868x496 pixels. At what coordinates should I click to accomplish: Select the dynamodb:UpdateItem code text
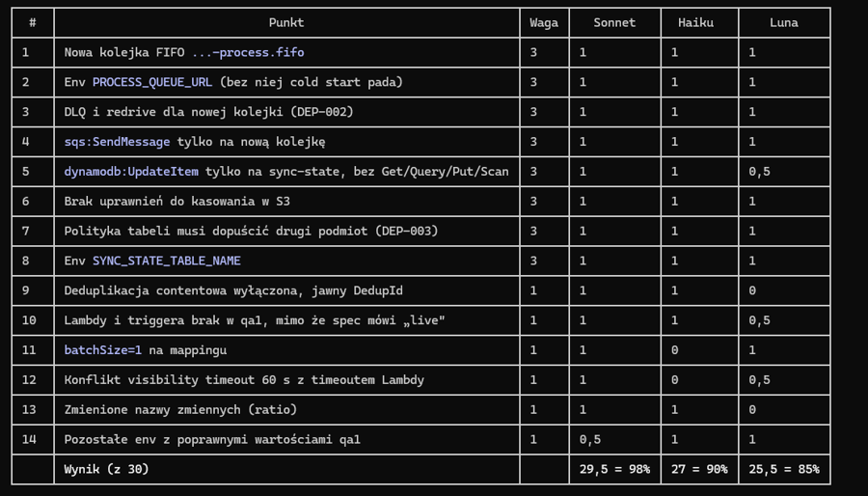pos(131,172)
